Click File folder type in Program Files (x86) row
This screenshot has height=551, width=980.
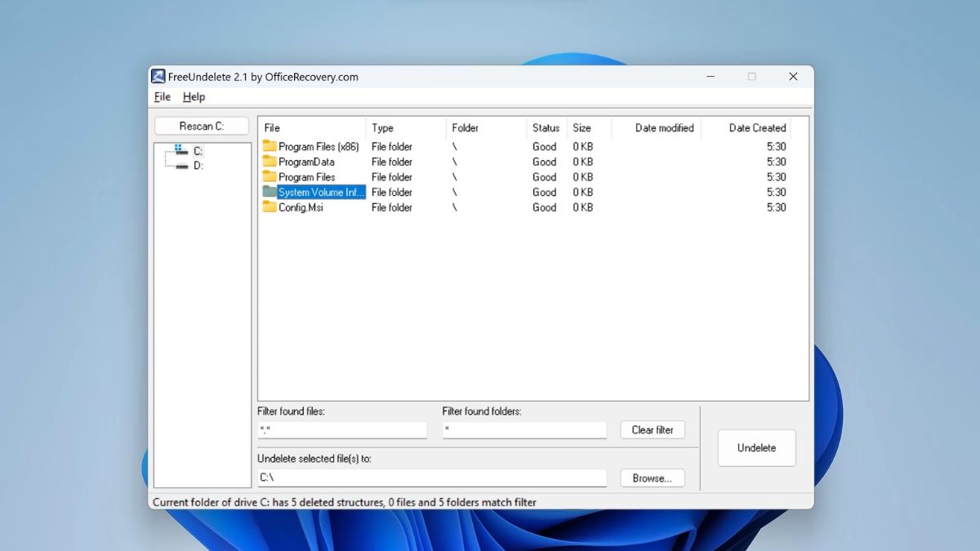point(392,147)
